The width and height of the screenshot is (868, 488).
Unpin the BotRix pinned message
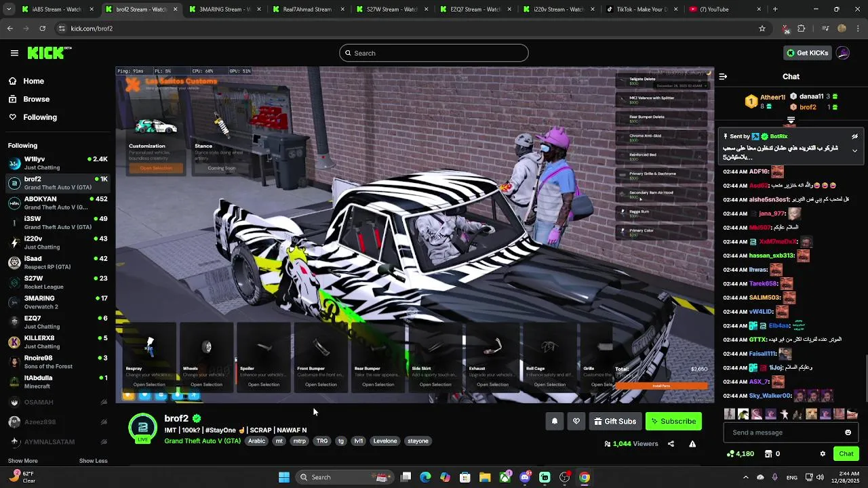(854, 136)
